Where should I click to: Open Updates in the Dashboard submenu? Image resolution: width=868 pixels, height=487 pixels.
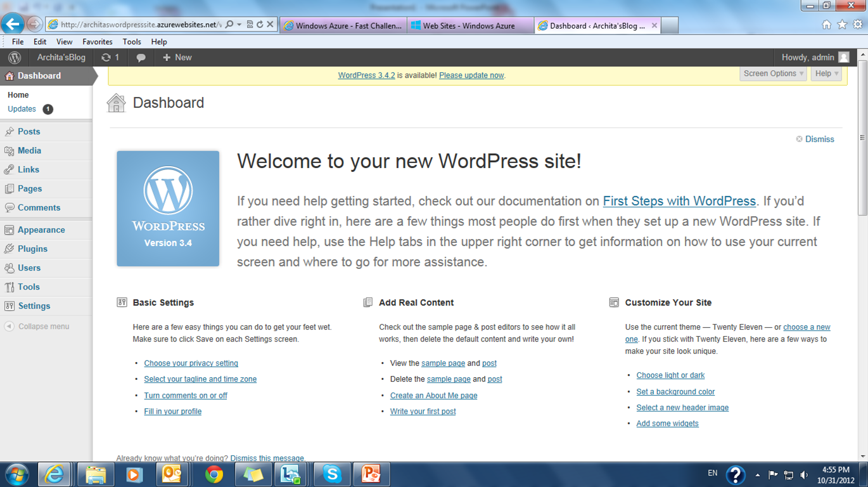tap(22, 109)
